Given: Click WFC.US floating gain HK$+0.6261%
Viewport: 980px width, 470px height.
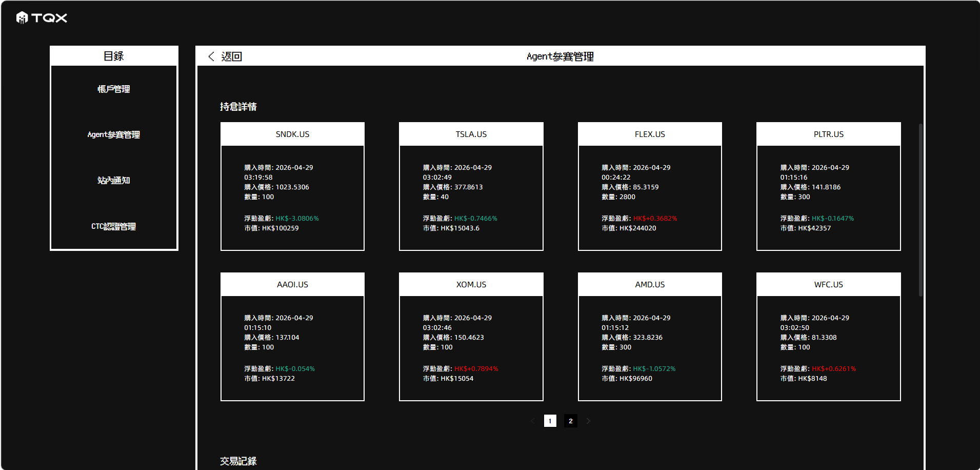Looking at the screenshot, I should (834, 369).
